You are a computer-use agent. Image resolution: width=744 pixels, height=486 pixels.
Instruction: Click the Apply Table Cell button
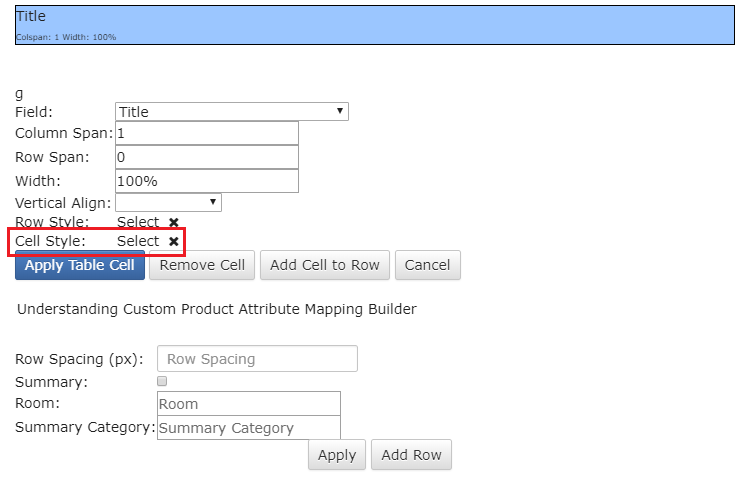(x=80, y=265)
